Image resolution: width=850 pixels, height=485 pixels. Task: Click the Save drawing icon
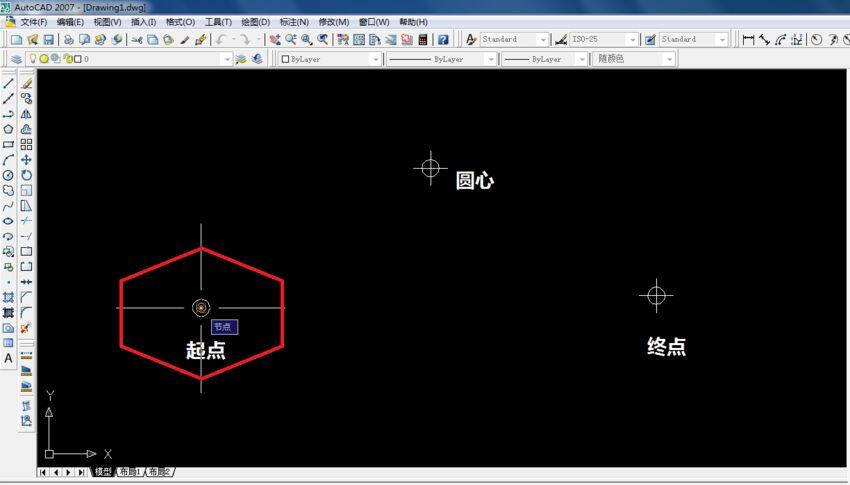tap(49, 40)
